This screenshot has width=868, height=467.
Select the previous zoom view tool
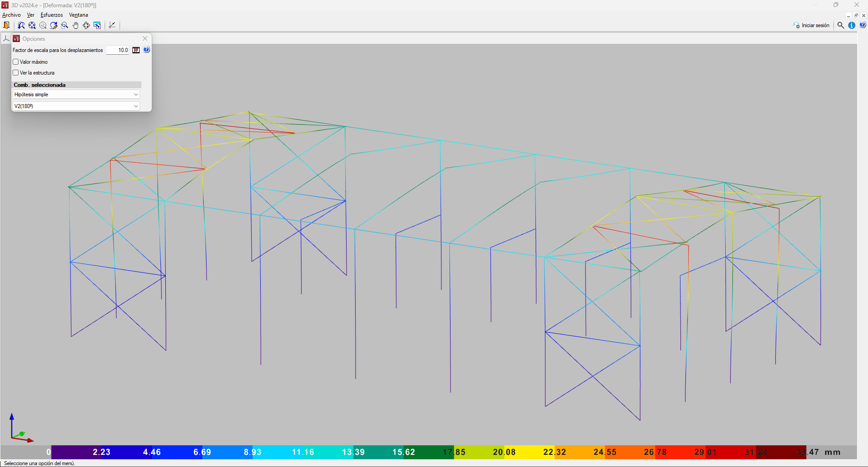pyautogui.click(x=21, y=25)
